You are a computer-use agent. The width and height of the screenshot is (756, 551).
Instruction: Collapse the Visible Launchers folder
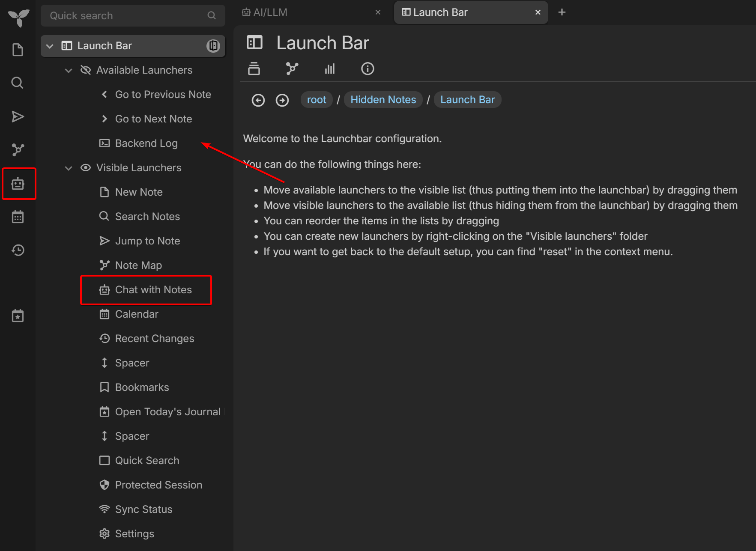[x=69, y=168]
